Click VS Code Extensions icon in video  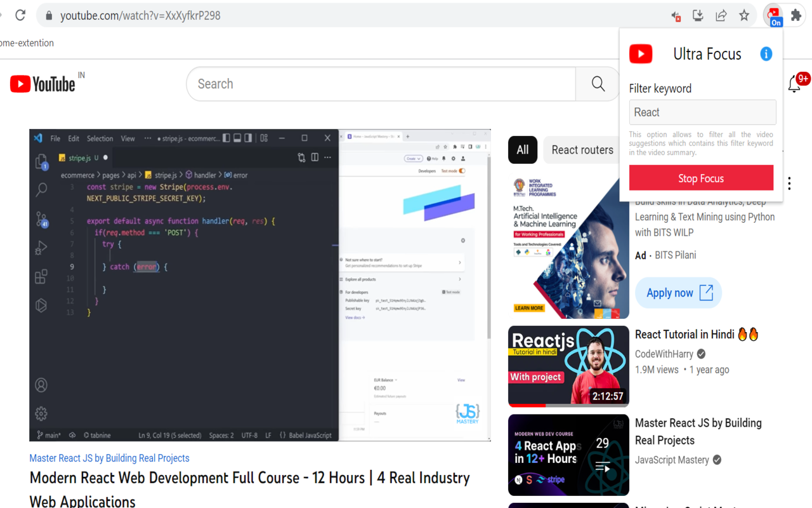41,276
